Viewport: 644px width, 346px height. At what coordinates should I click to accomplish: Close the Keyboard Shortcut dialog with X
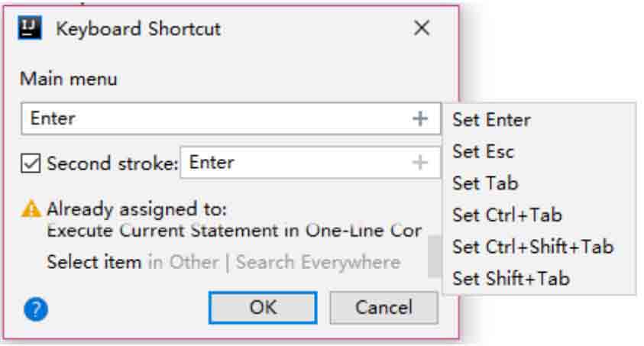[422, 29]
